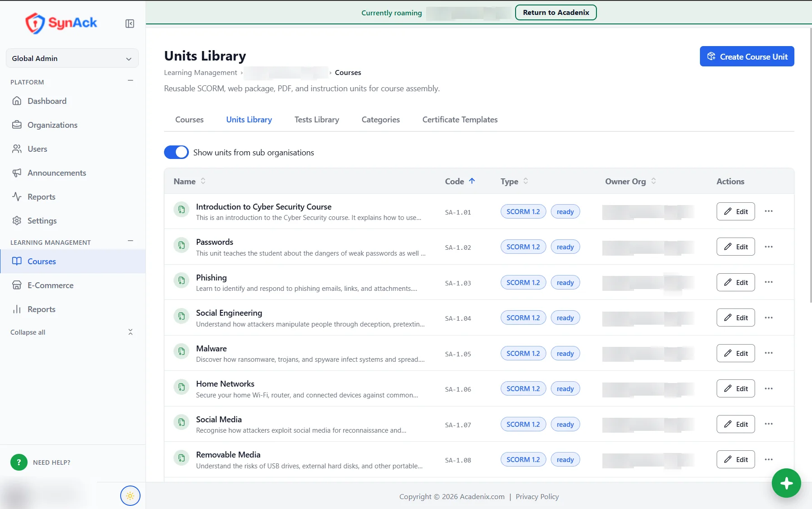
Task: Toggle the light theme sun icon
Action: (130, 496)
